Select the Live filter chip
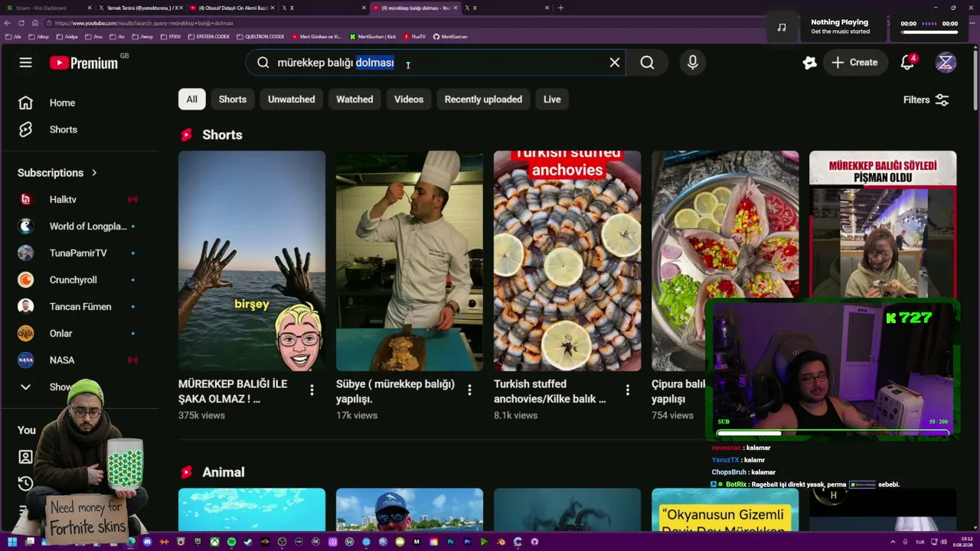 552,99
